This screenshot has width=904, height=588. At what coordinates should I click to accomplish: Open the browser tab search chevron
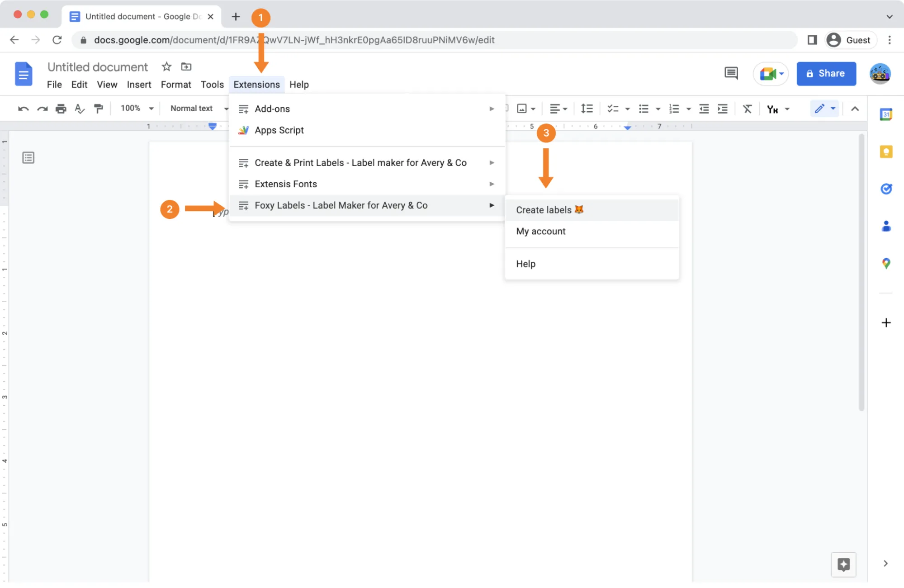889,17
